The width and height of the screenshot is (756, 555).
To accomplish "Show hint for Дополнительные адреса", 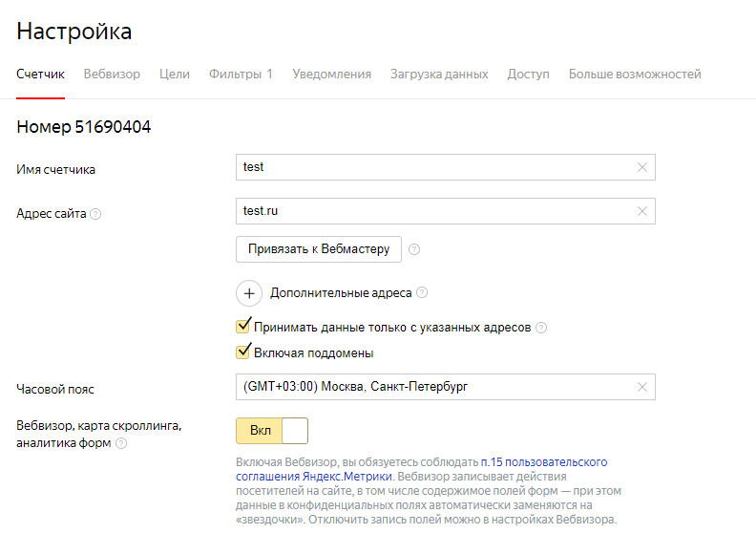I will pos(422,293).
